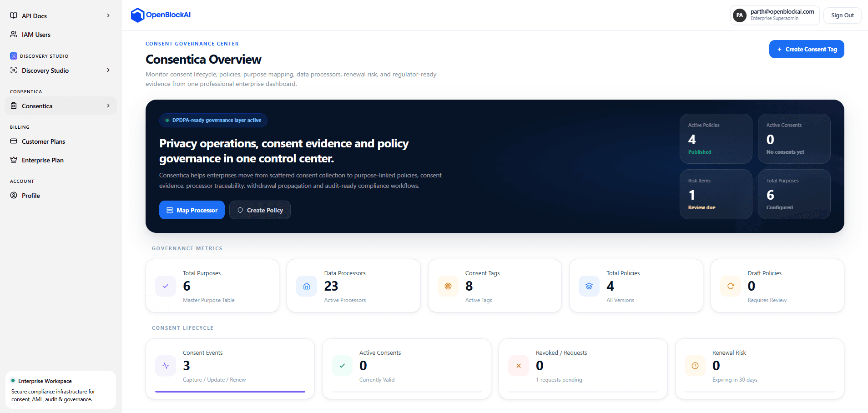This screenshot has width=868, height=413.
Task: Click the Renewal Risk clock icon
Action: 695,366
